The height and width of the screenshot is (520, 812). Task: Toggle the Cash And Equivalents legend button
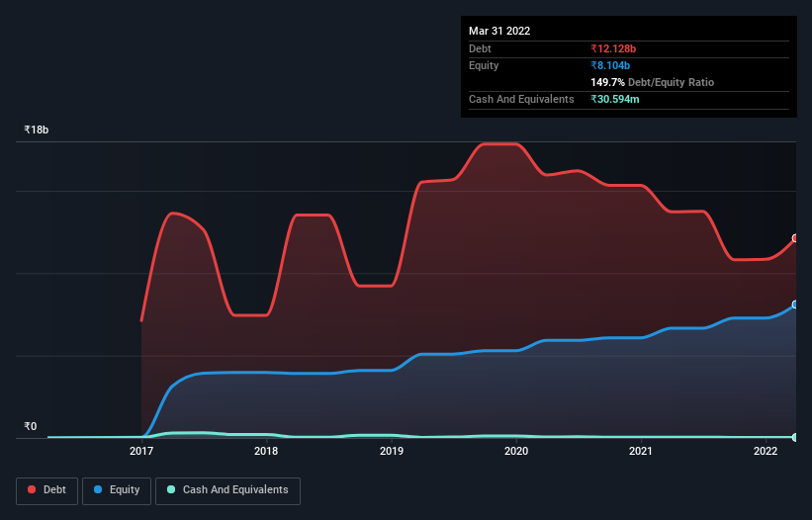(x=227, y=490)
